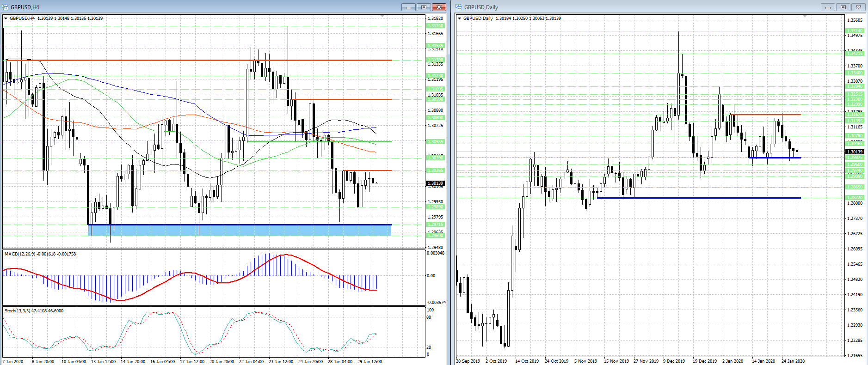Screen dimensions: 868x365
Task: Minimize the GBPUSD,Daily chart window
Action: pyautogui.click(x=828, y=7)
